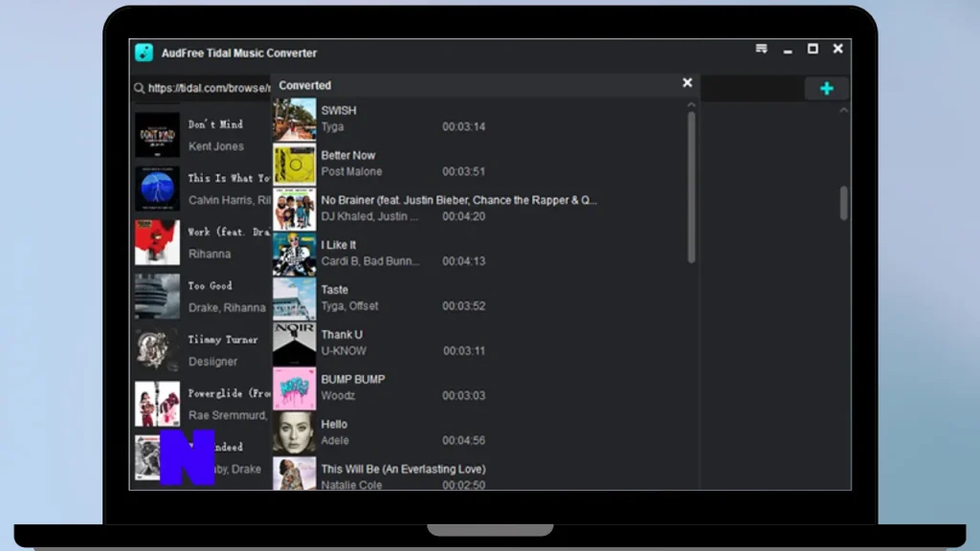Click the Better Now track title
Screen dimensions: 980x551
pos(348,156)
